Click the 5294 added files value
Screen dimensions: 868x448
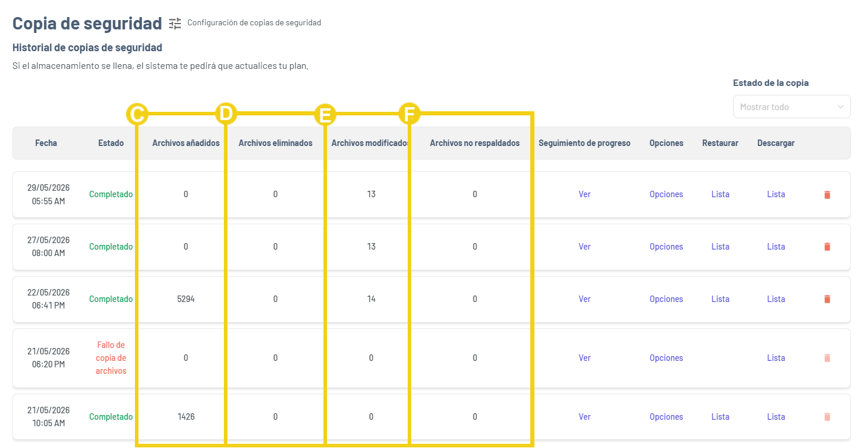(x=186, y=299)
